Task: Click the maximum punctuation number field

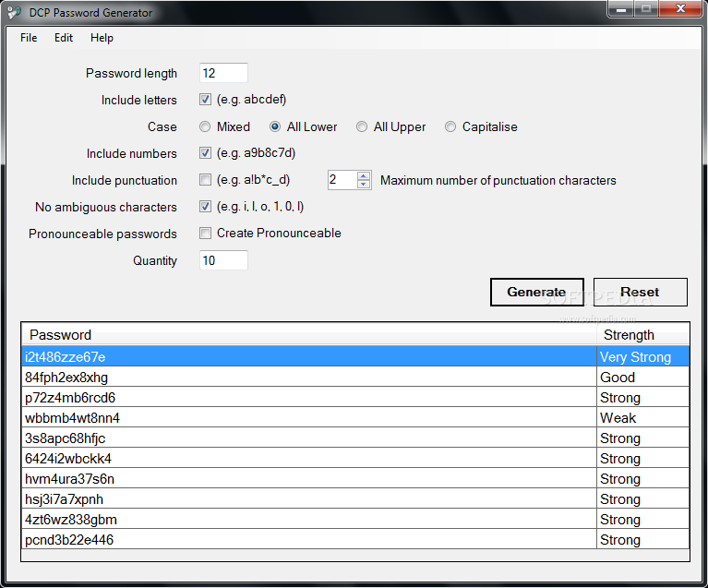Action: pos(342,180)
